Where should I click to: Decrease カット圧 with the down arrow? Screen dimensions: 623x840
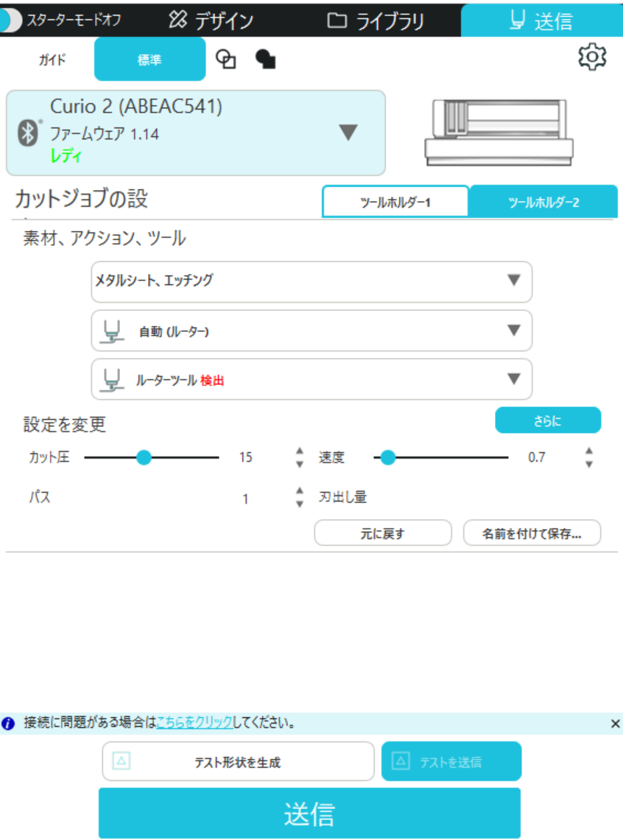[x=300, y=464]
